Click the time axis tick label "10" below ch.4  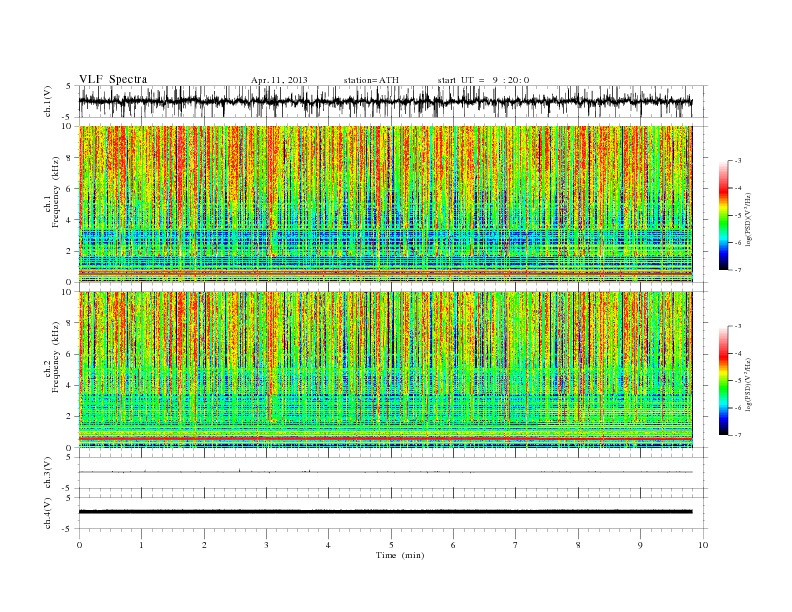point(703,545)
